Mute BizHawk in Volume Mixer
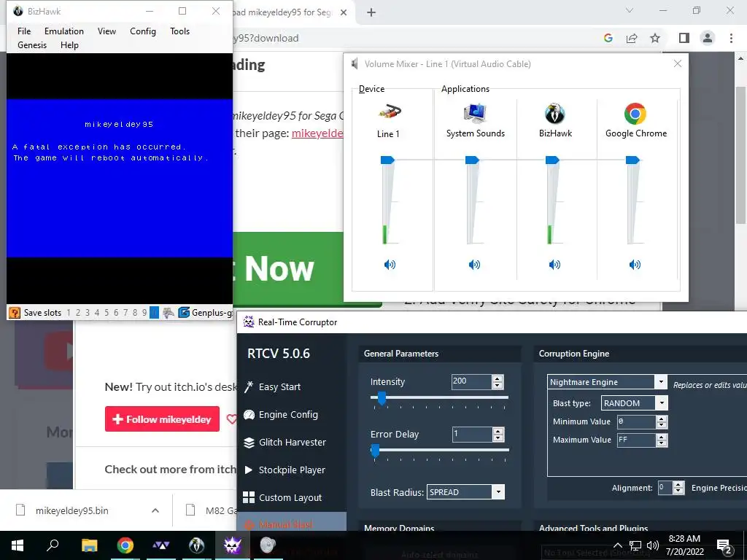Viewport: 747px width, 560px height. (x=554, y=264)
